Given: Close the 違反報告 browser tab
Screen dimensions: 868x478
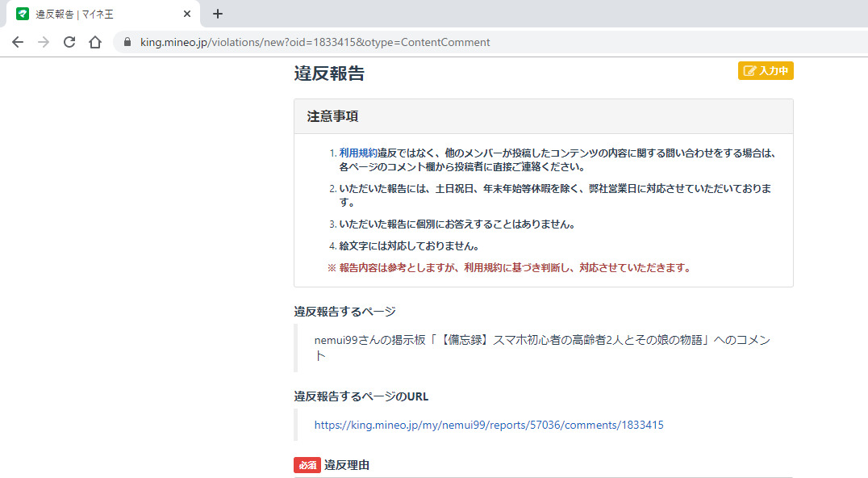Looking at the screenshot, I should (187, 14).
